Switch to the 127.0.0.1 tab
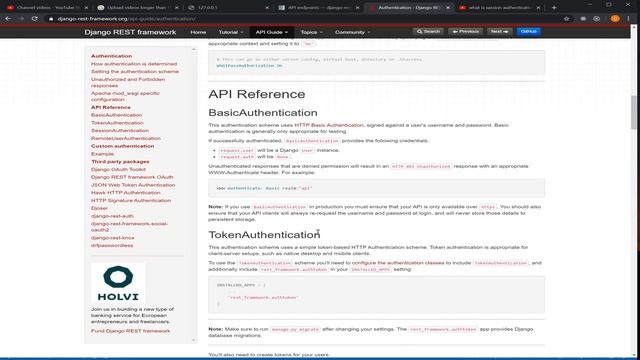 [228, 7]
